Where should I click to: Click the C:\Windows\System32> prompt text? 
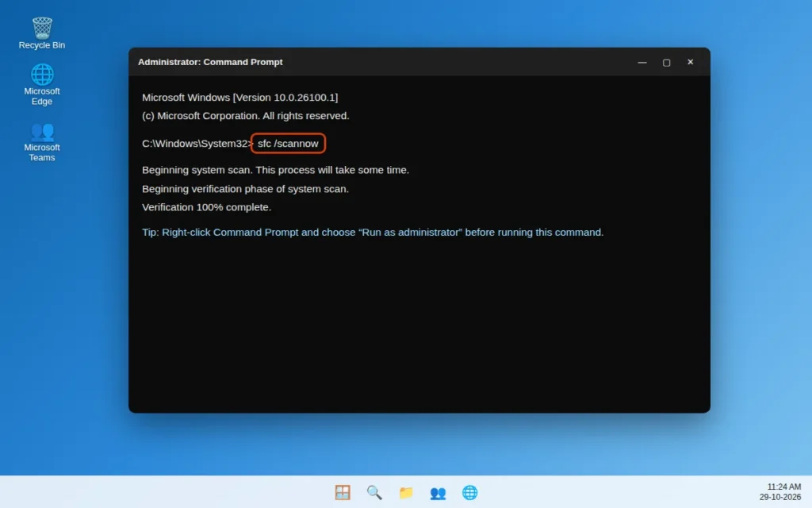(197, 144)
